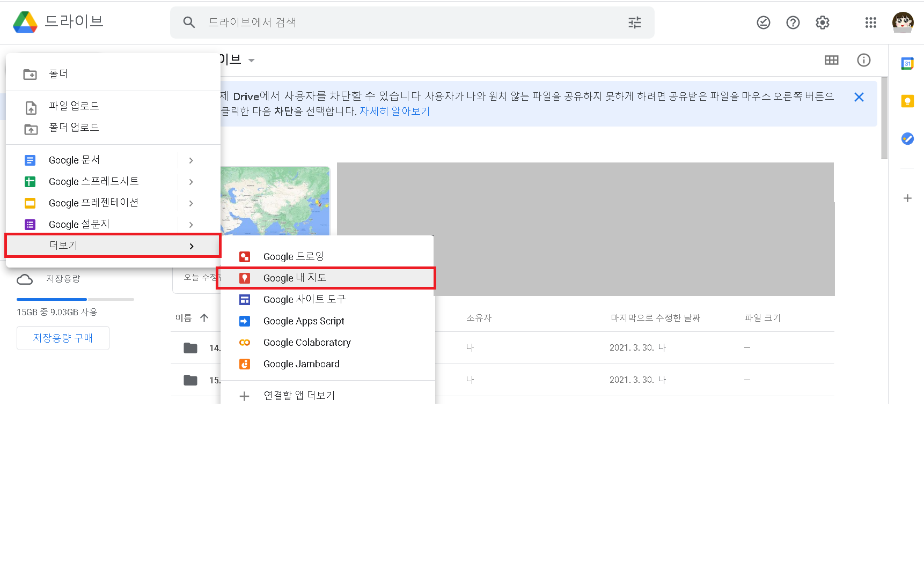This screenshot has width=924, height=578.
Task: Open Google Keep side panel
Action: [x=907, y=101]
